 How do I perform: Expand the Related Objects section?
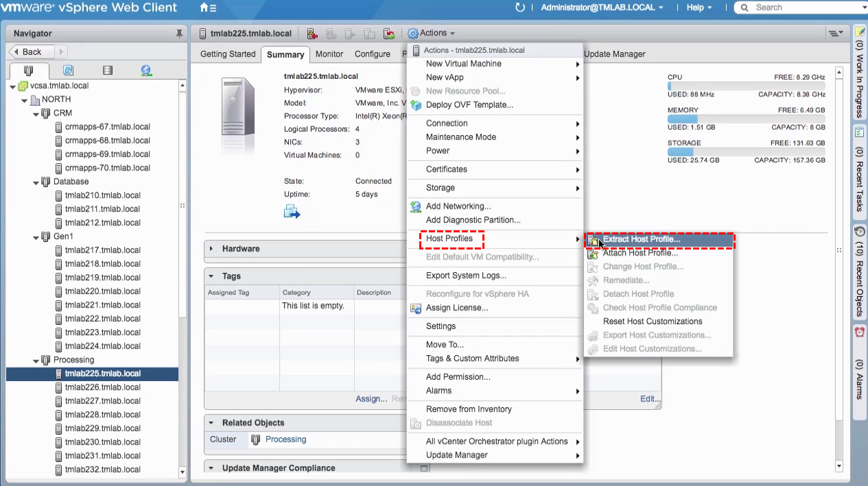tap(211, 422)
